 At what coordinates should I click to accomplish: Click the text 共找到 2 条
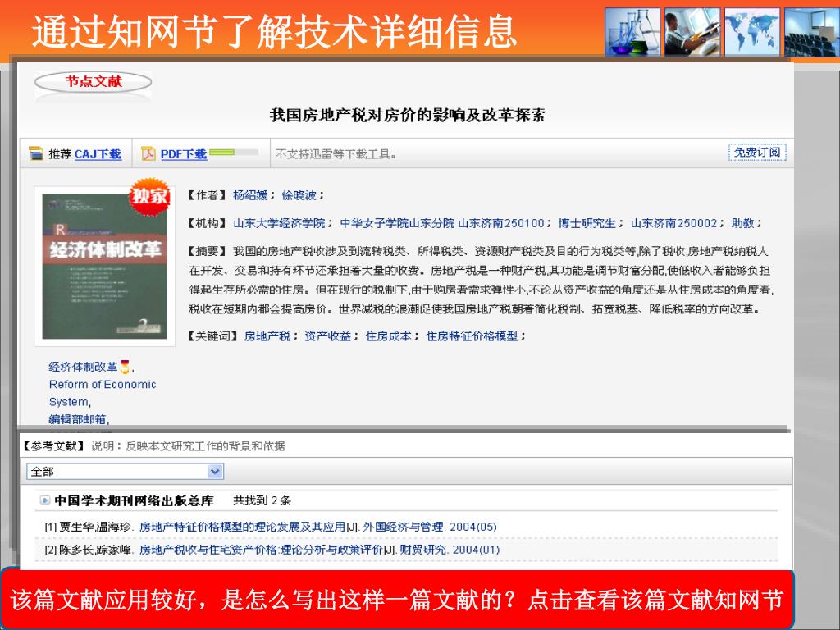tap(262, 501)
